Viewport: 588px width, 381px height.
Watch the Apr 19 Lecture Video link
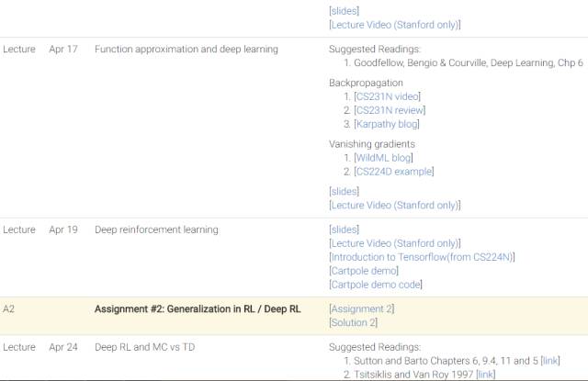click(x=395, y=243)
